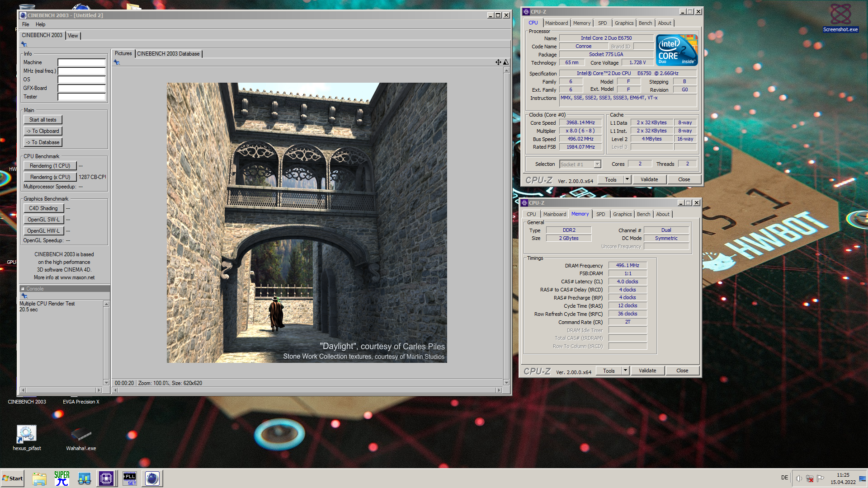Open Bench tab in lower CPU-Z window
868x488 pixels.
pyautogui.click(x=644, y=214)
